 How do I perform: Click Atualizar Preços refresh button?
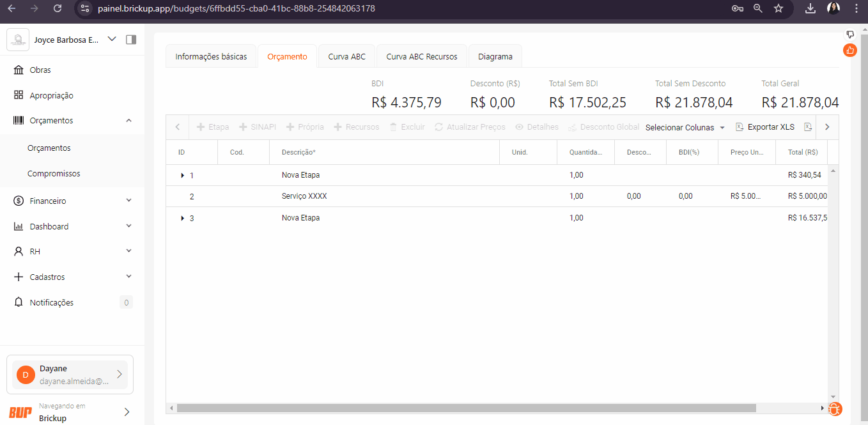click(470, 127)
